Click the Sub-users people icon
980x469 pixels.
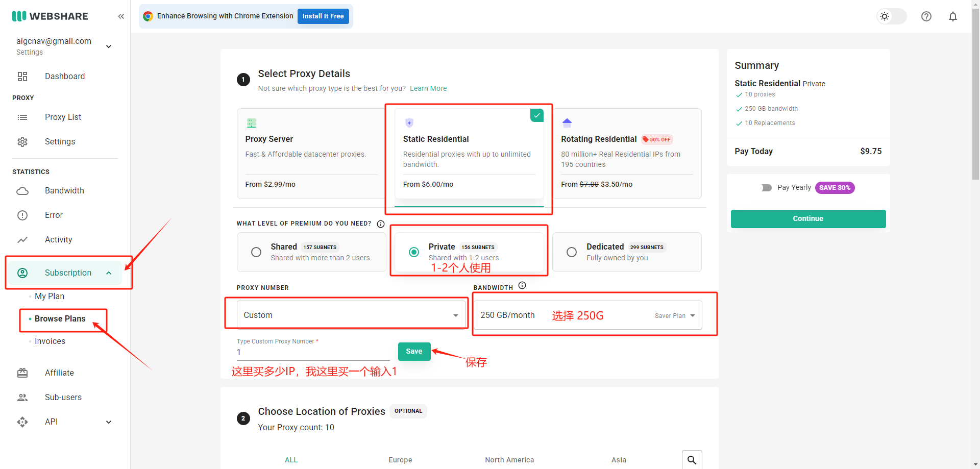[22, 398]
